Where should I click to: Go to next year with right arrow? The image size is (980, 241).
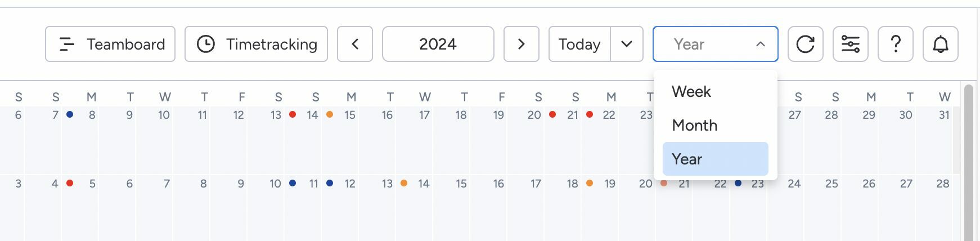coord(521,44)
